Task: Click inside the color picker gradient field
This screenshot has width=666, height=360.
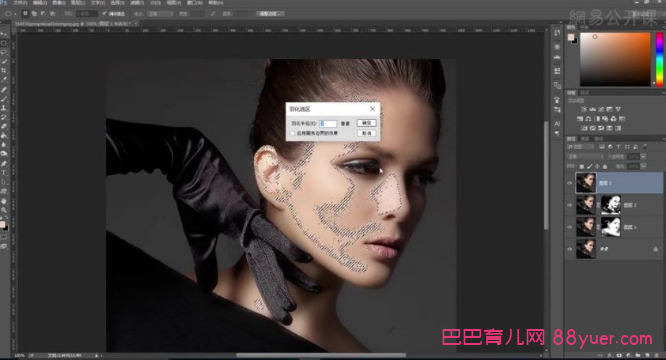Action: coord(615,59)
